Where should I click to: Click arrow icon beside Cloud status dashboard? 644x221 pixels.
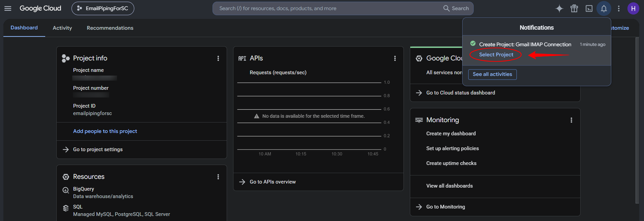419,93
